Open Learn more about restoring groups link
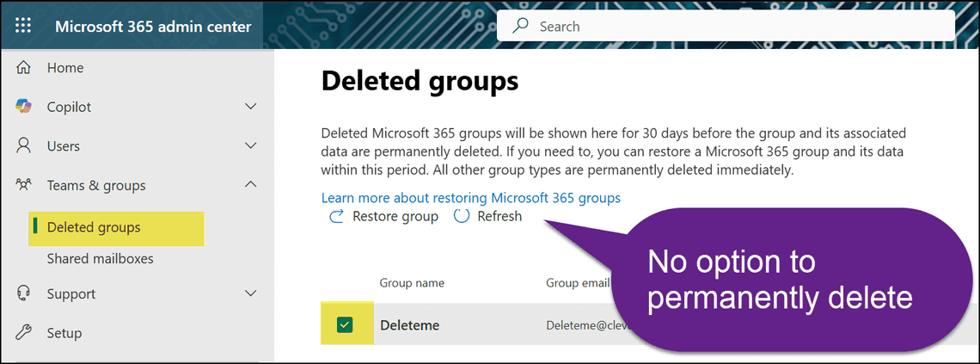Screen dimensions: 980x364 point(470,198)
